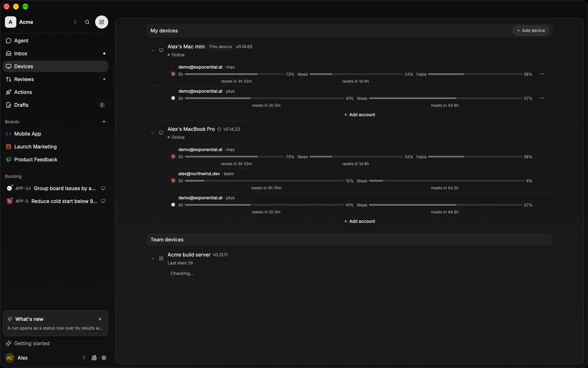Open the search icon next to Acme
The height and width of the screenshot is (368, 588).
pos(87,22)
